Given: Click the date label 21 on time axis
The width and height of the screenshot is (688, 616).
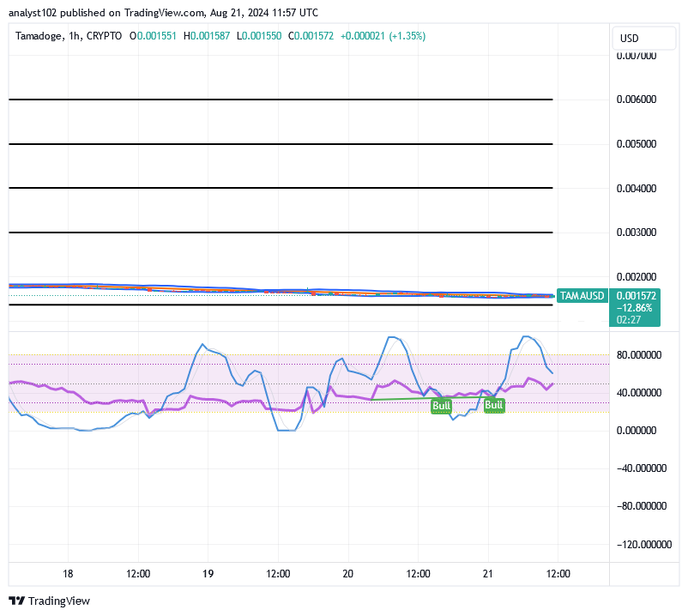Looking at the screenshot, I should [487, 574].
